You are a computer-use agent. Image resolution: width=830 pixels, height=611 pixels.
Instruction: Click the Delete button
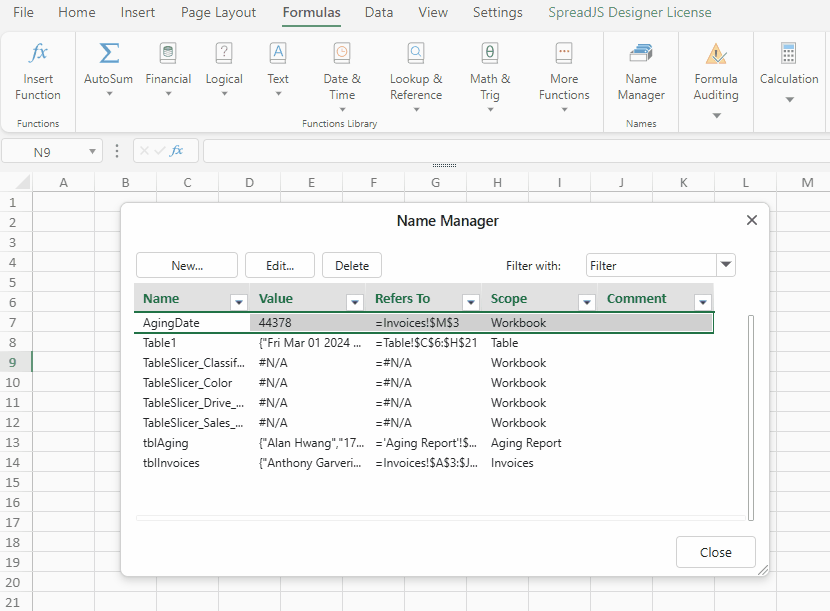(352, 265)
